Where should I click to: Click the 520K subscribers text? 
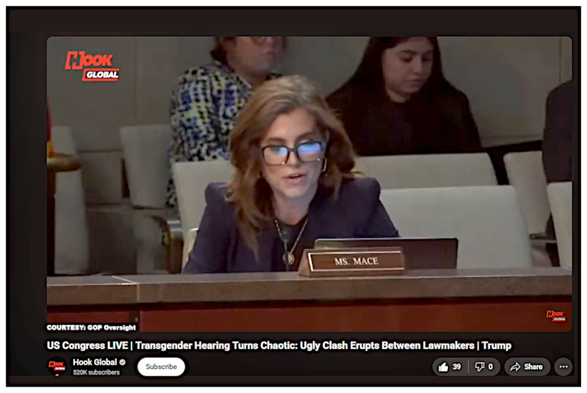tap(96, 372)
